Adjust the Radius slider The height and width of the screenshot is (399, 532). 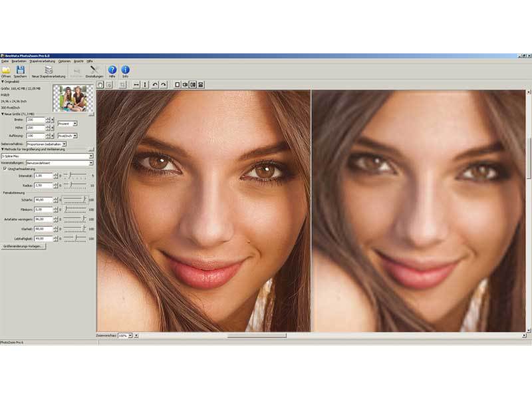(x=75, y=186)
